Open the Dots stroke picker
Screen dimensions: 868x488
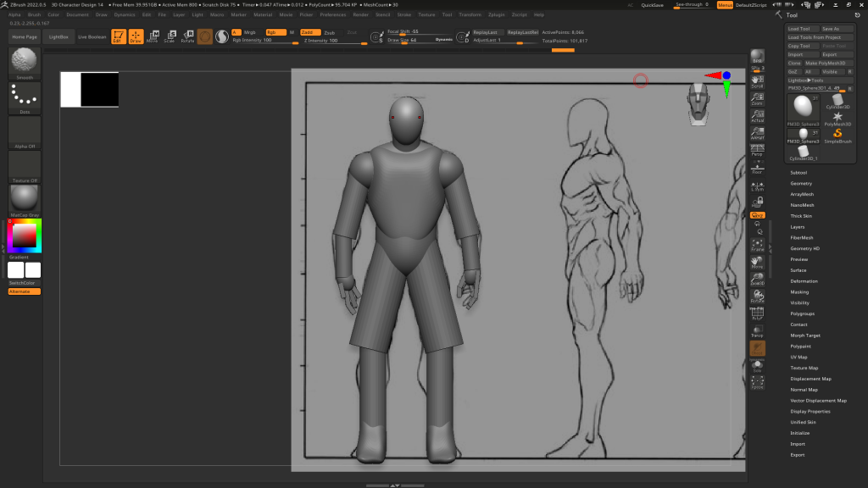click(25, 98)
